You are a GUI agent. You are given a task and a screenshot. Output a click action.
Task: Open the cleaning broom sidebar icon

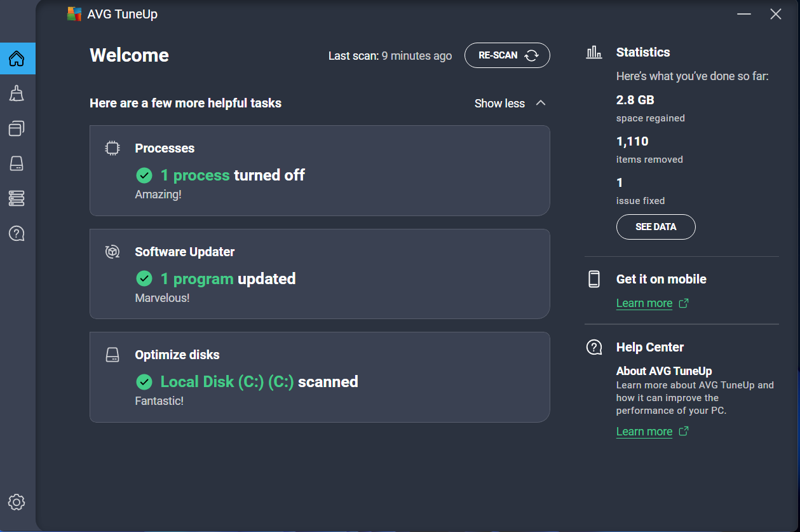17,94
